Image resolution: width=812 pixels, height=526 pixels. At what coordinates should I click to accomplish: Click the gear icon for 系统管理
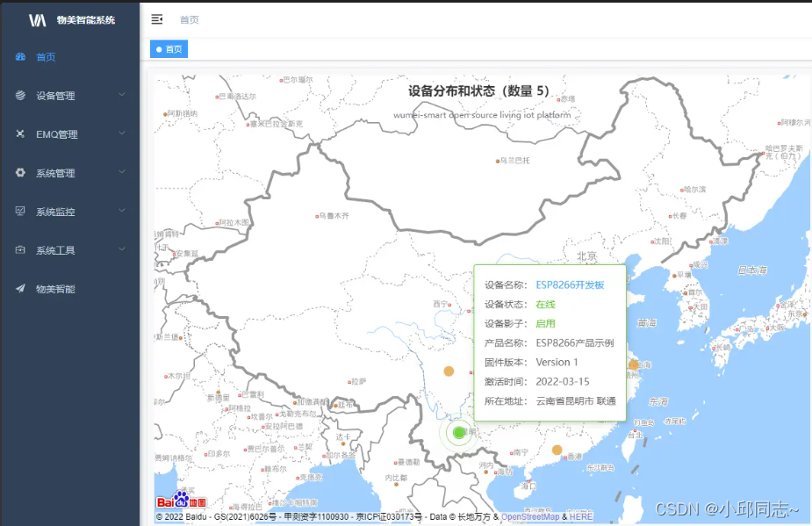[21, 173]
